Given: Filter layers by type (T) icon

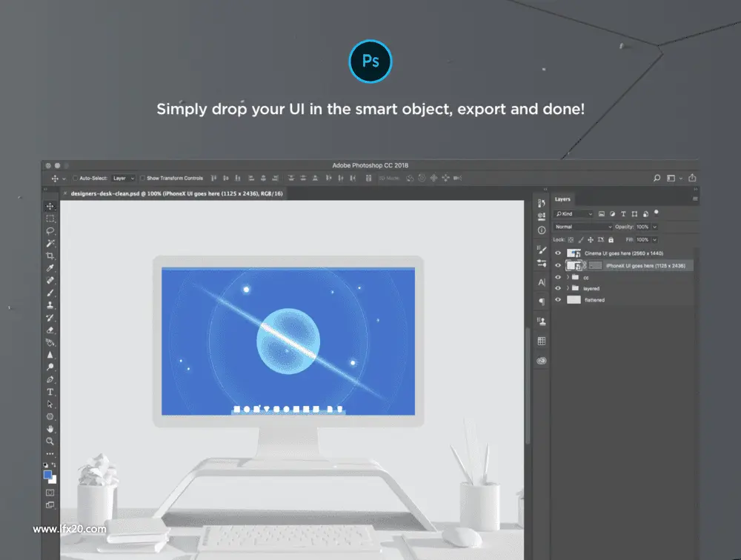Looking at the screenshot, I should coord(623,213).
